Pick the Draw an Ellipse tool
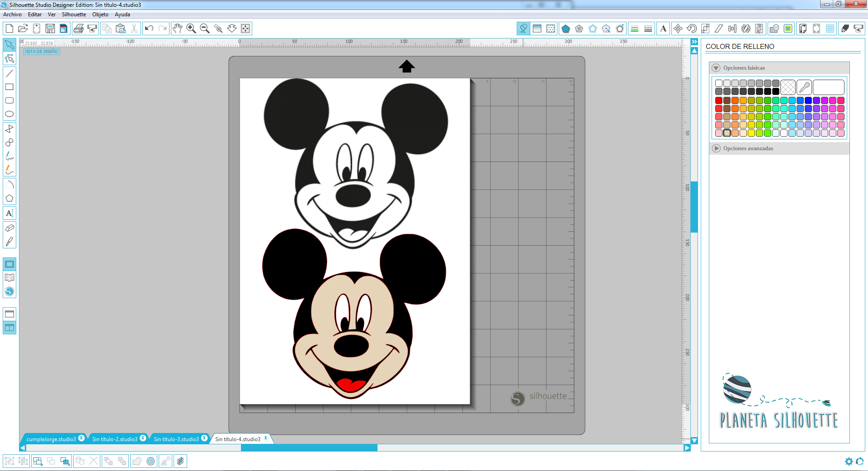868x471 pixels. click(x=9, y=114)
